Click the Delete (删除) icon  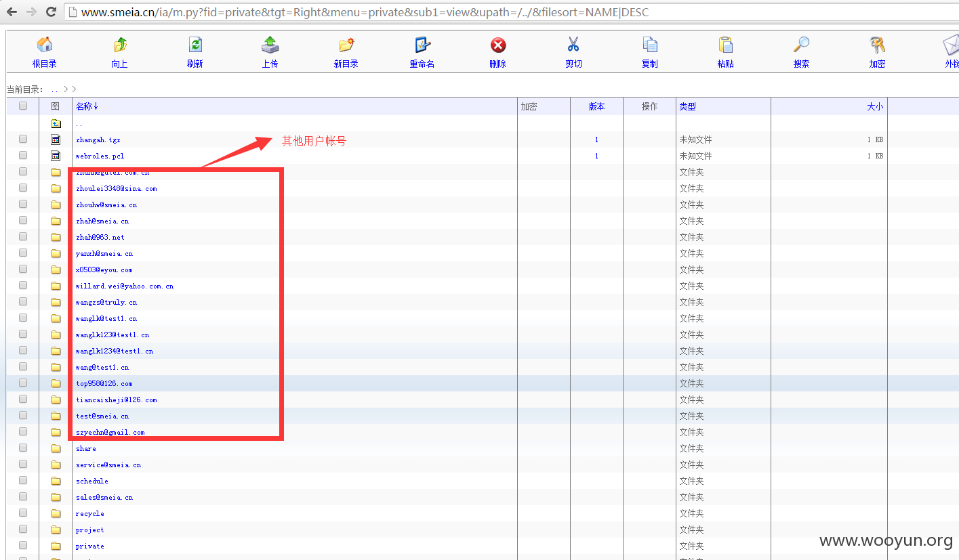point(498,45)
